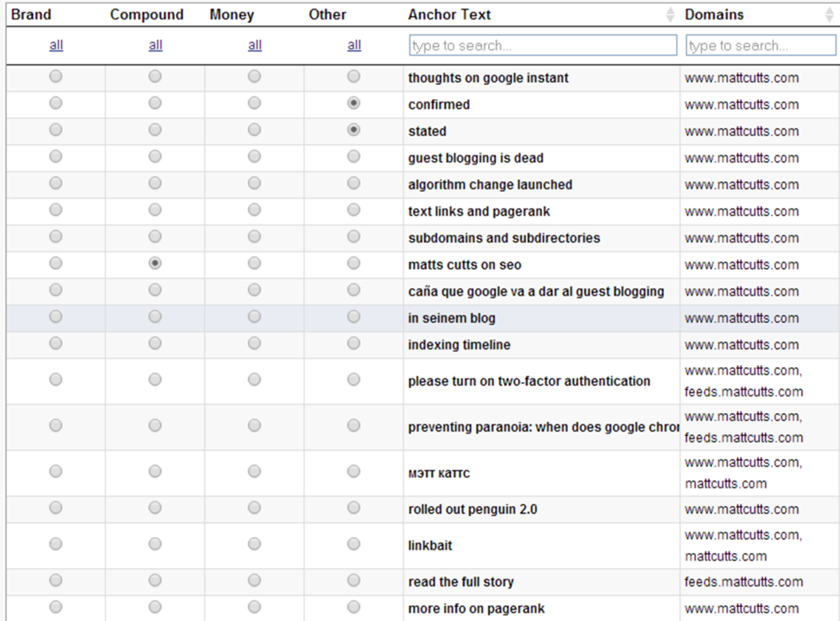Select anchor text 'more info on pagerank'
The width and height of the screenshot is (840, 621).
(477, 609)
